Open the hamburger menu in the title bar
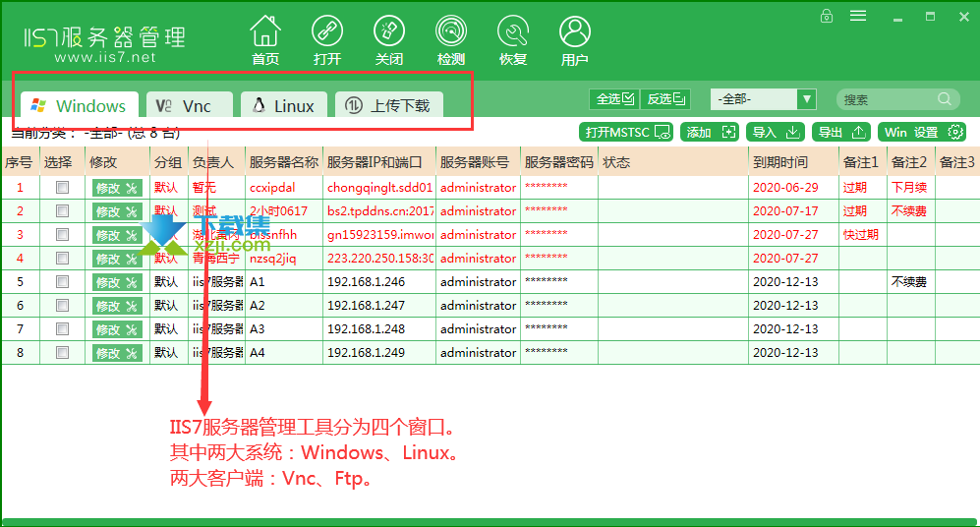Viewport: 980px width, 527px height. click(858, 16)
